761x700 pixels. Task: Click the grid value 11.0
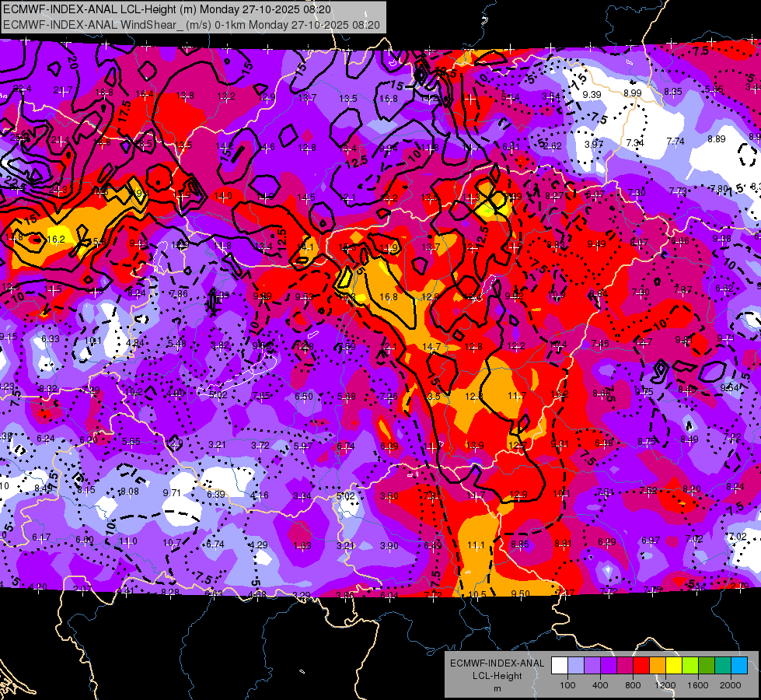pyautogui.click(x=128, y=541)
